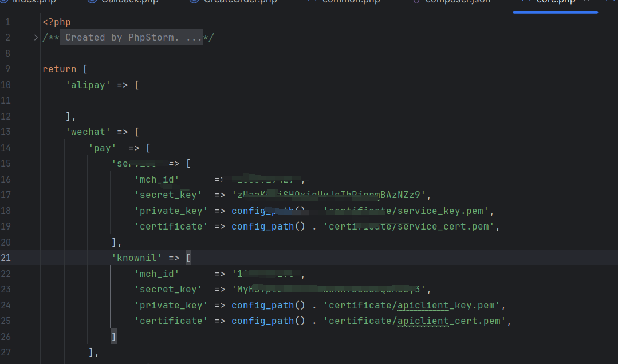Collapse editor fold region at line 2 gutter
The width and height of the screenshot is (618, 364).
tap(34, 37)
